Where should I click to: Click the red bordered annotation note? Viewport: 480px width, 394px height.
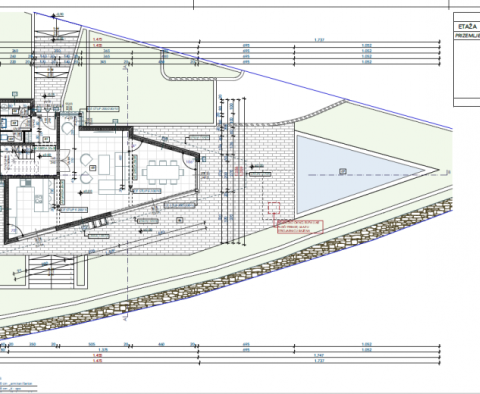pos(300,227)
